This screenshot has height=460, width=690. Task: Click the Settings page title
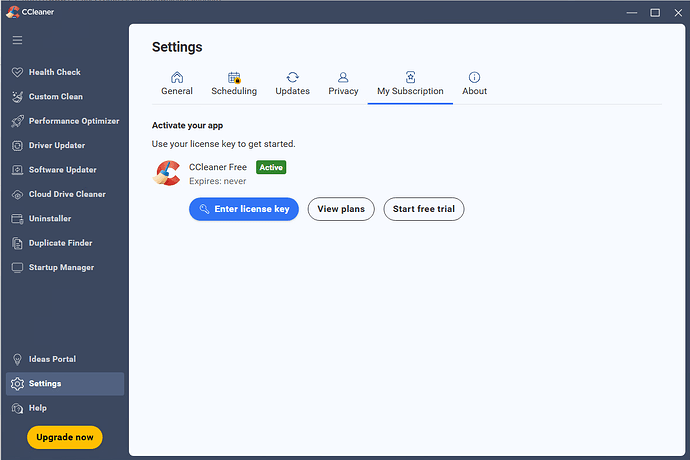[x=177, y=47]
